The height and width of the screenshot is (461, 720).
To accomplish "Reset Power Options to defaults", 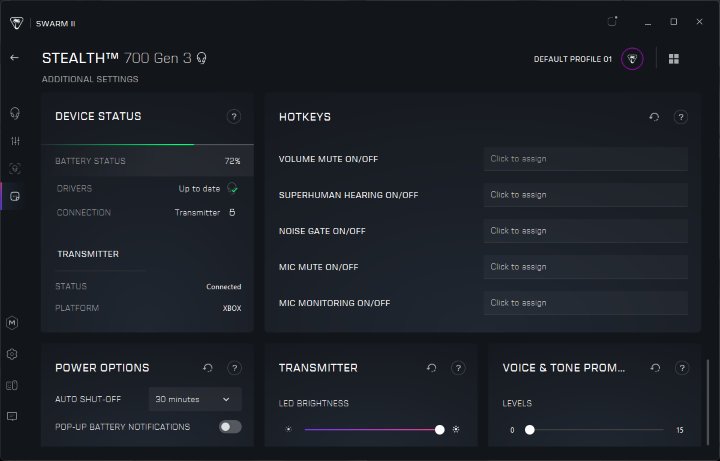I will pos(208,368).
